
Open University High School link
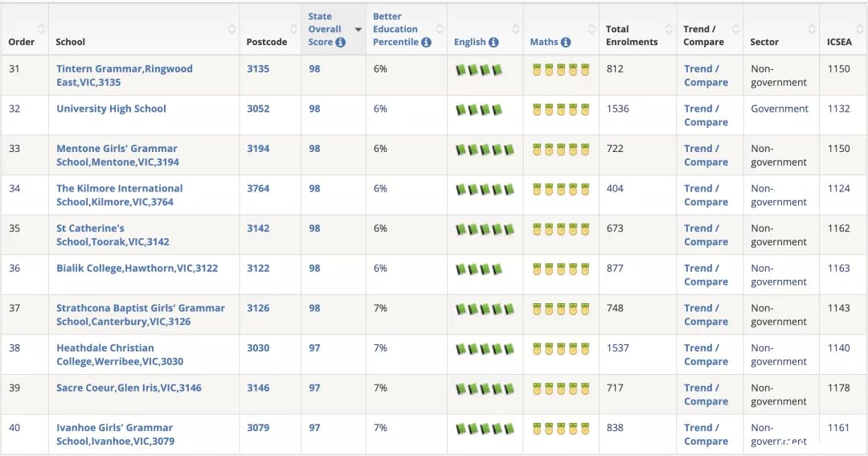pyautogui.click(x=111, y=109)
